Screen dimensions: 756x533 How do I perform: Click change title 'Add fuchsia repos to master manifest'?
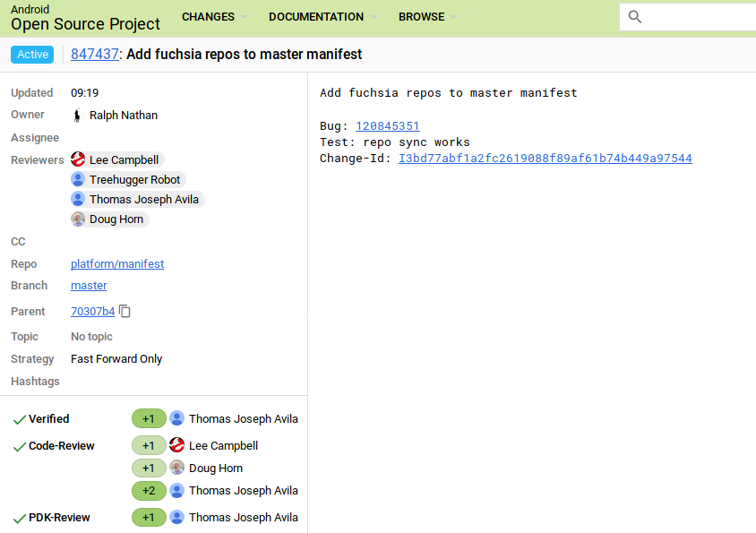coord(244,54)
